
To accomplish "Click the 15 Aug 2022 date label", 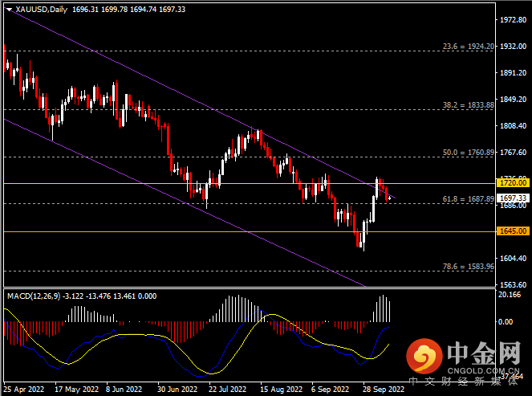I will pyautogui.click(x=282, y=390).
